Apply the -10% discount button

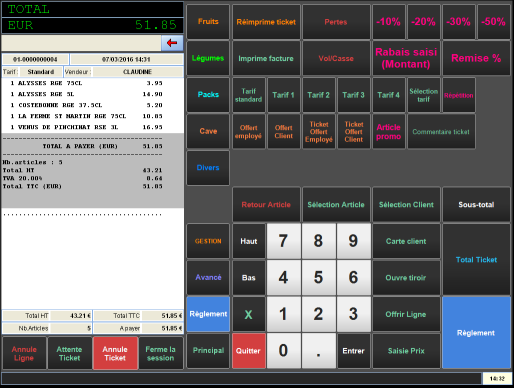(389, 22)
